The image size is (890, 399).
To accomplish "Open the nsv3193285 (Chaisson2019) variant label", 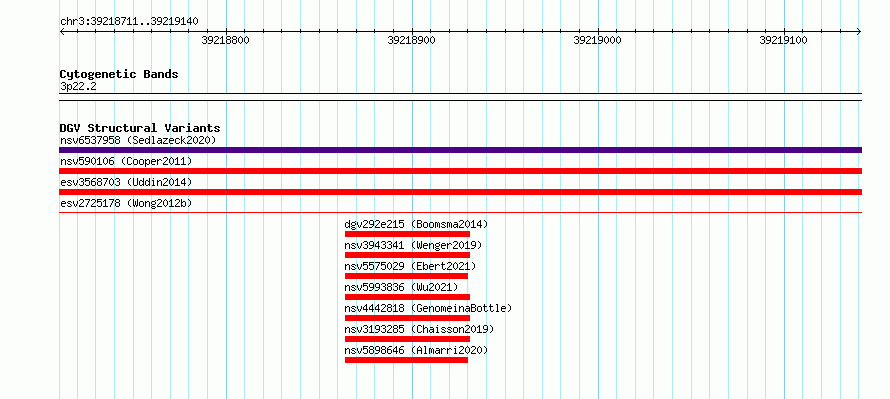I will pyautogui.click(x=419, y=329).
